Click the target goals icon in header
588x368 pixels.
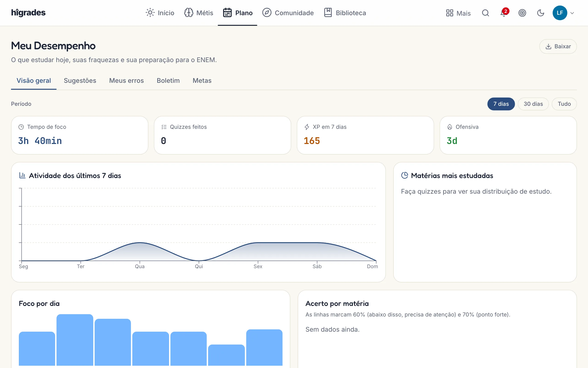click(x=522, y=13)
